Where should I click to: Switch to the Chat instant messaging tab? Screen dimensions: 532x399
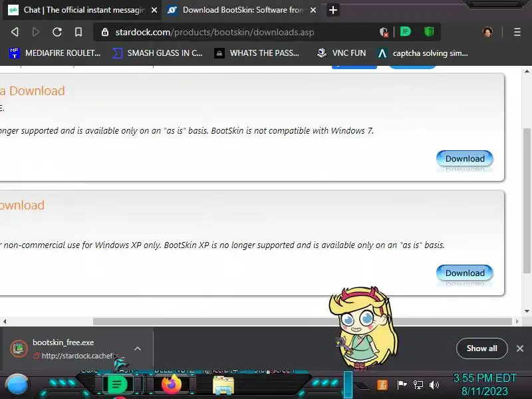point(80,10)
